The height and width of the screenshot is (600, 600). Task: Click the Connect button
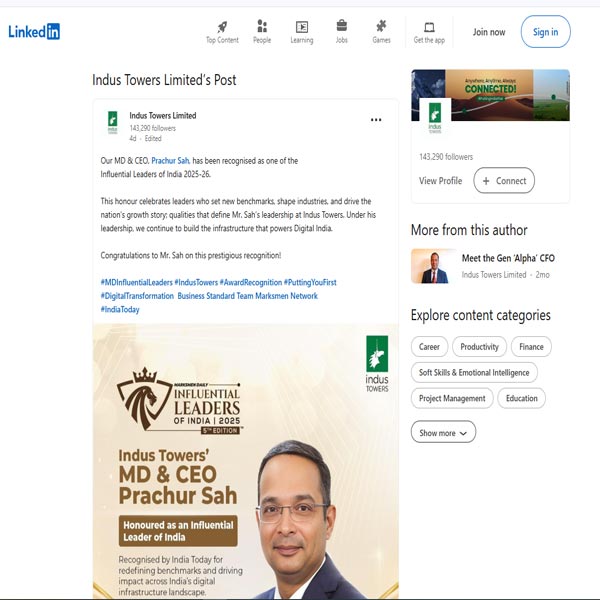(504, 181)
